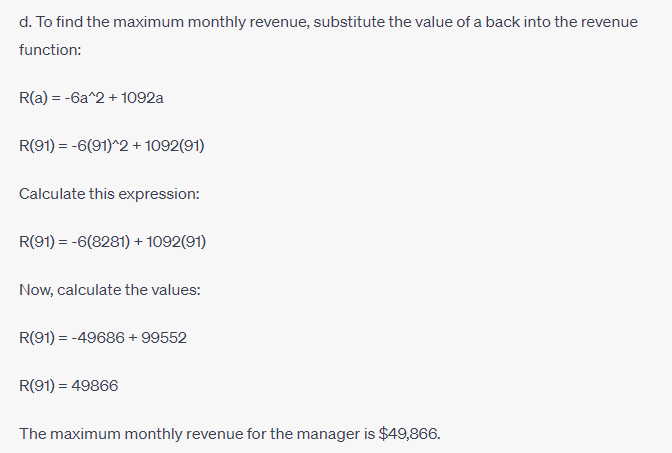Image resolution: width=672 pixels, height=453 pixels.
Task: Click the text 'Now, calculate the values:'
Action: click(x=110, y=290)
